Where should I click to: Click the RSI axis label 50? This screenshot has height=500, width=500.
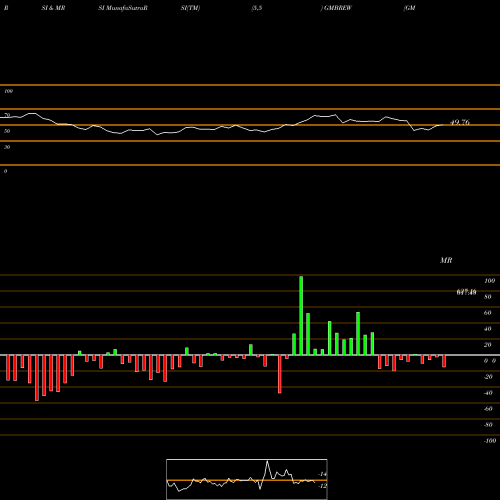[7, 131]
